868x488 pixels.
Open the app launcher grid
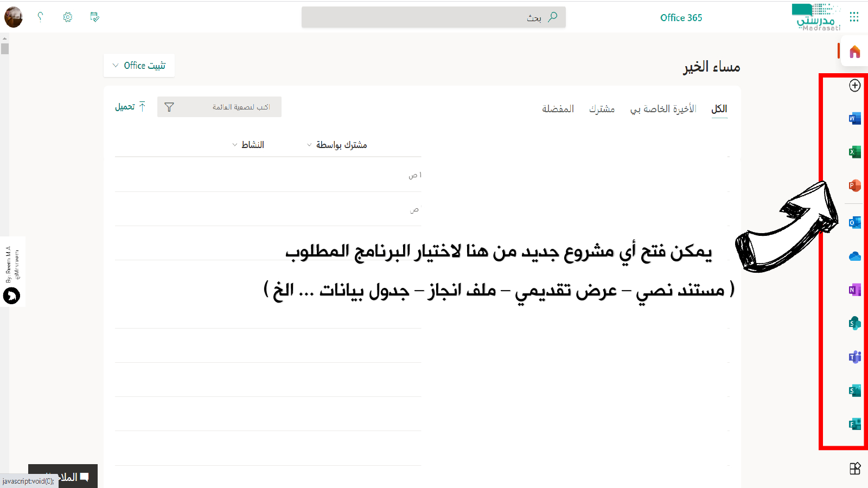854,17
